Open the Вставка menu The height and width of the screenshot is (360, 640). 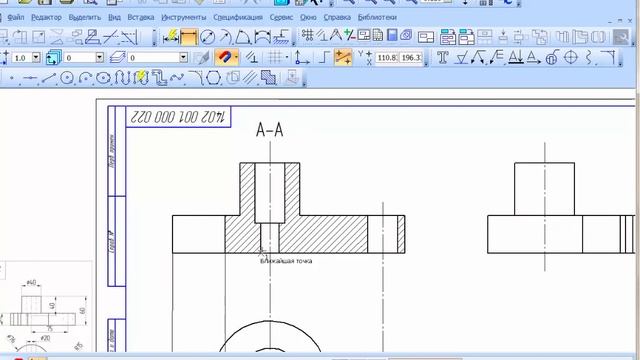tap(141, 18)
